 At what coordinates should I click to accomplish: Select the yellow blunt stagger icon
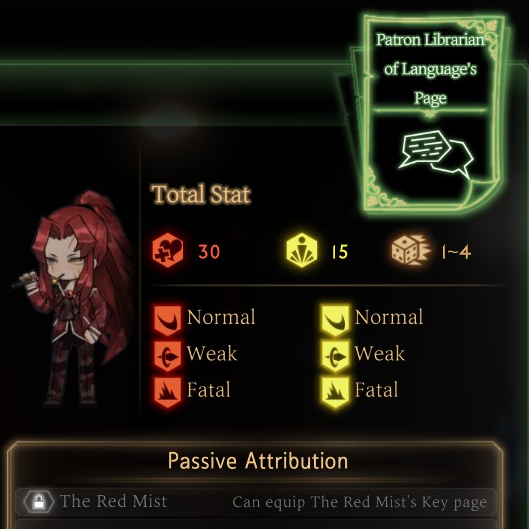[x=335, y=392]
